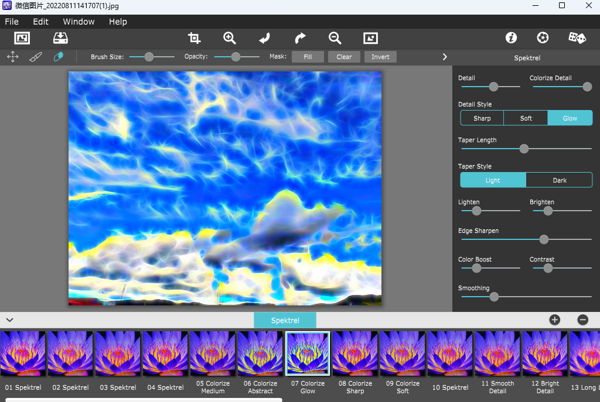
Task: Select the crop tool
Action: tap(194, 38)
